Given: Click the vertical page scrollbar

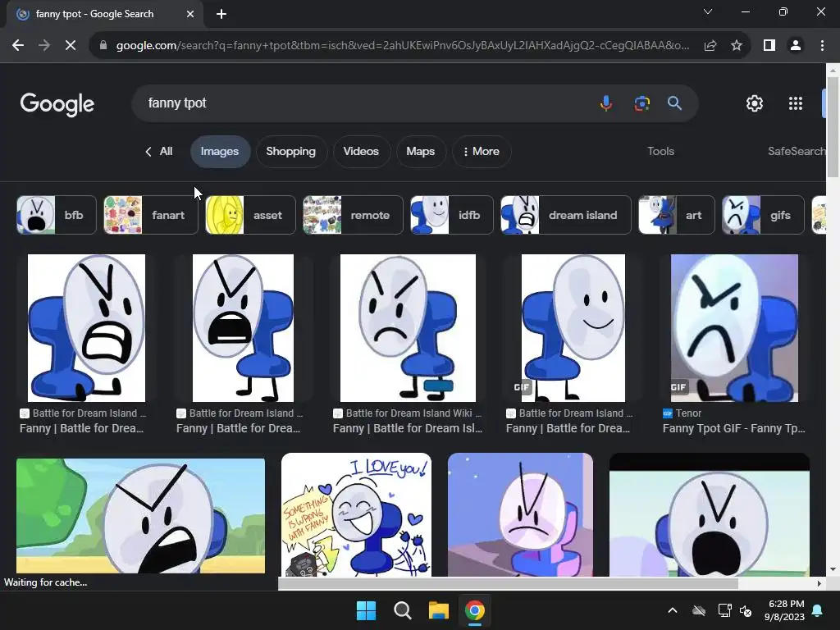Looking at the screenshot, I should (x=833, y=126).
